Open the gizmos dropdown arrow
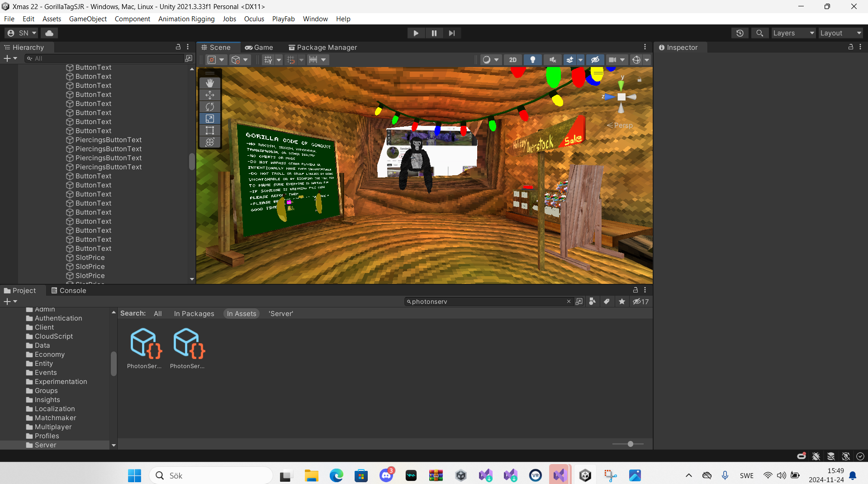The height and width of the screenshot is (484, 868). [x=647, y=60]
